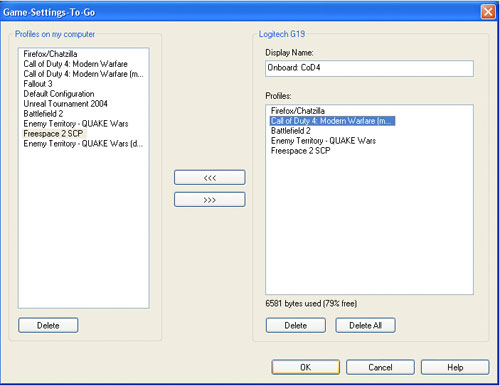Delete selected profile on my computer
Image resolution: width=500 pixels, height=386 pixels.
pos(48,325)
